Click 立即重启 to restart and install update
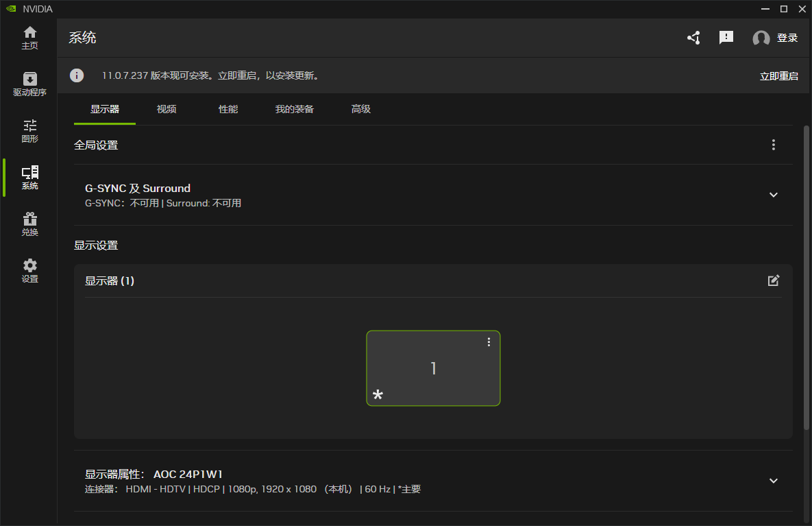The width and height of the screenshot is (812, 526). tap(779, 75)
